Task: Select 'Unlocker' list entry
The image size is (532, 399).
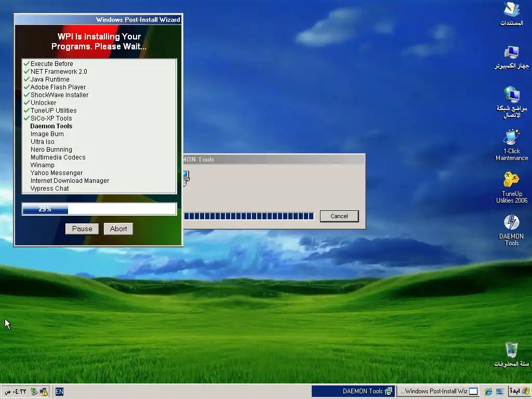Action: coord(44,102)
